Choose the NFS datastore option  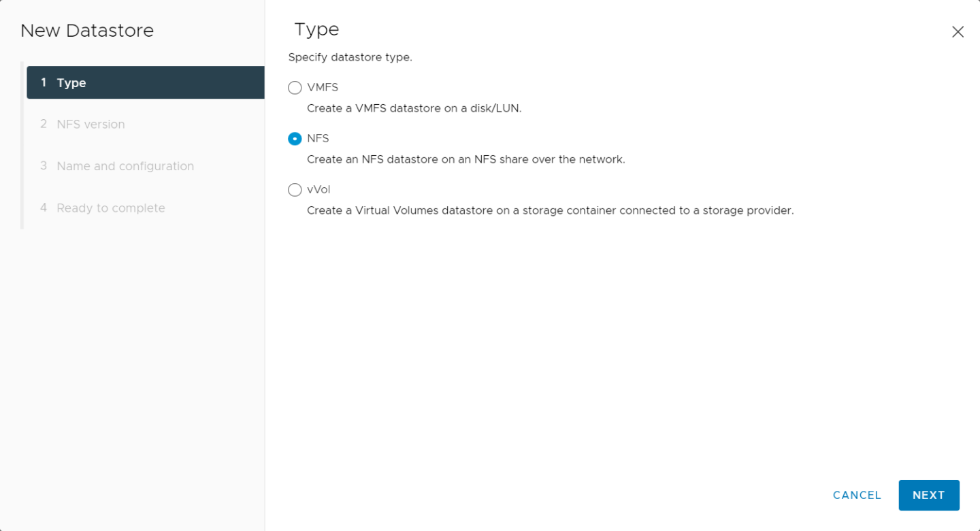[x=295, y=138]
